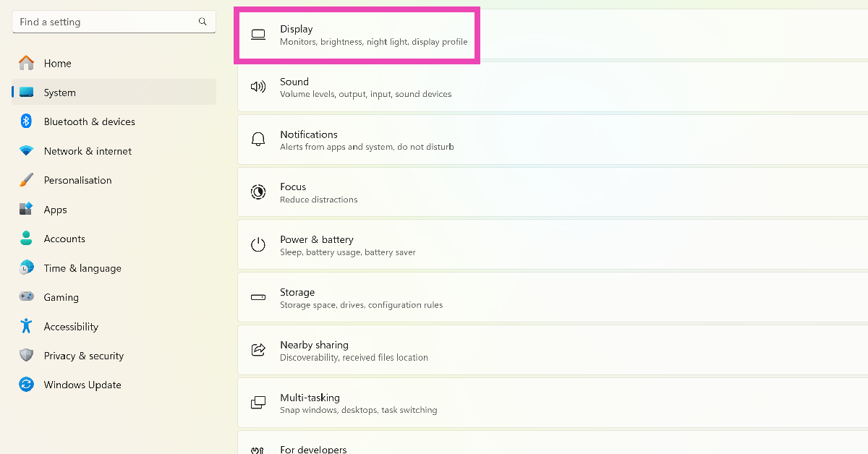Click the Bluetooth icon in the sidebar
This screenshot has height=454, width=868.
pyautogui.click(x=27, y=121)
